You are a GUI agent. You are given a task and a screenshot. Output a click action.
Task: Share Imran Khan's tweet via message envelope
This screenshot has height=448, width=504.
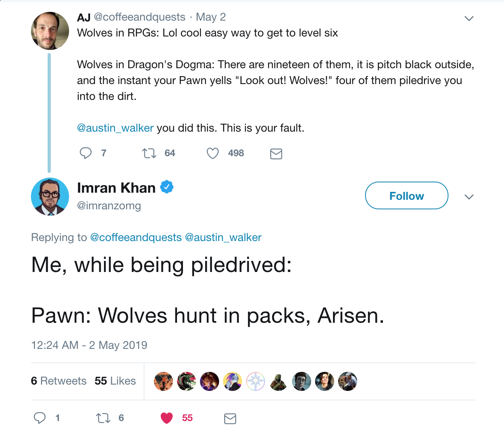230,419
